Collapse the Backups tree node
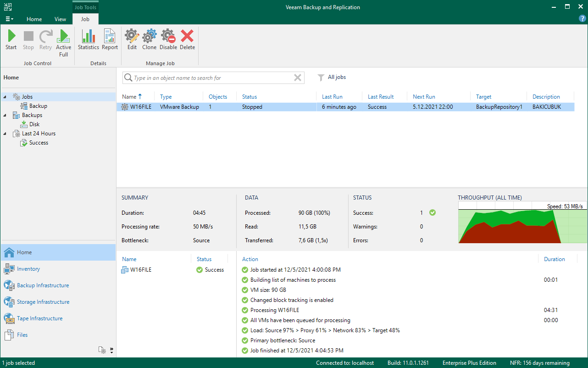 [5, 115]
